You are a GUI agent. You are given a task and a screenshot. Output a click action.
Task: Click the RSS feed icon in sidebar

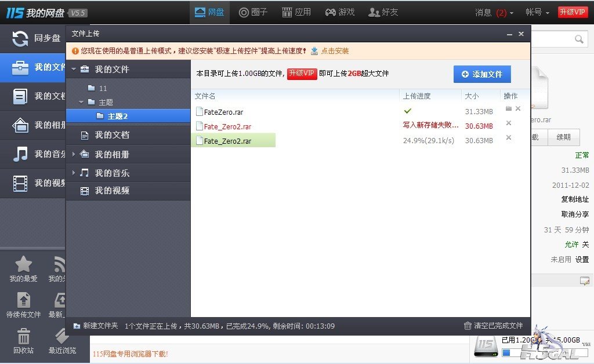click(x=60, y=264)
